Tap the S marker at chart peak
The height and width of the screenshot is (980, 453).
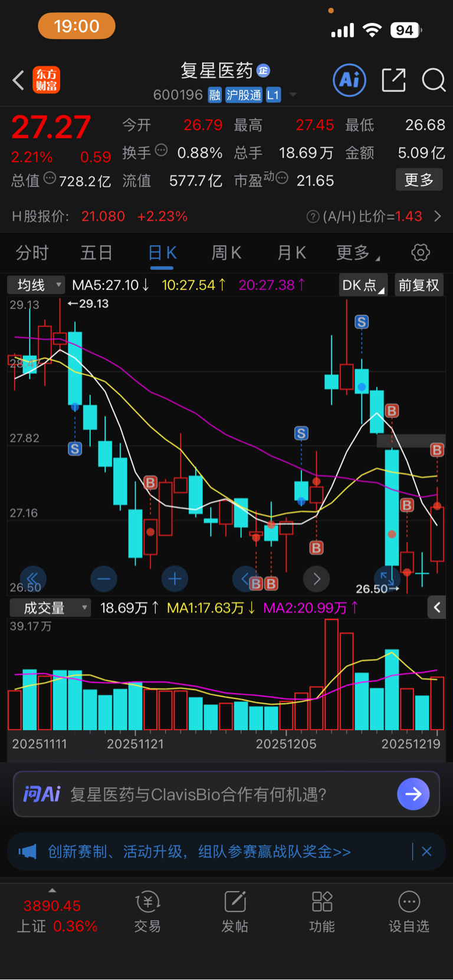362,322
